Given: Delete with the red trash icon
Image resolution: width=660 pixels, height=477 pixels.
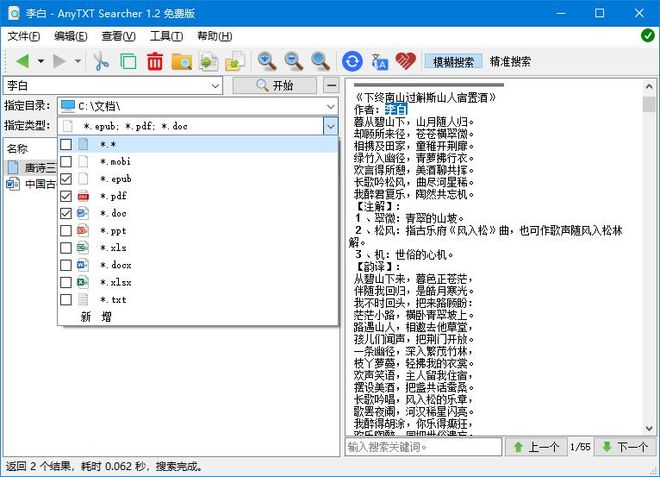Looking at the screenshot, I should click(155, 61).
